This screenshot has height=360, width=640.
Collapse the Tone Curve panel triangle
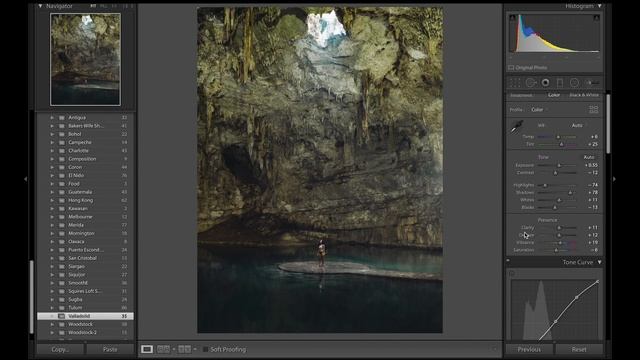coord(600,262)
